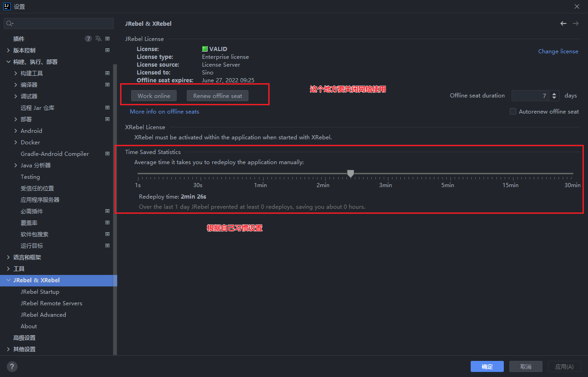Click the project-level icon beside 构建工具

(x=107, y=73)
